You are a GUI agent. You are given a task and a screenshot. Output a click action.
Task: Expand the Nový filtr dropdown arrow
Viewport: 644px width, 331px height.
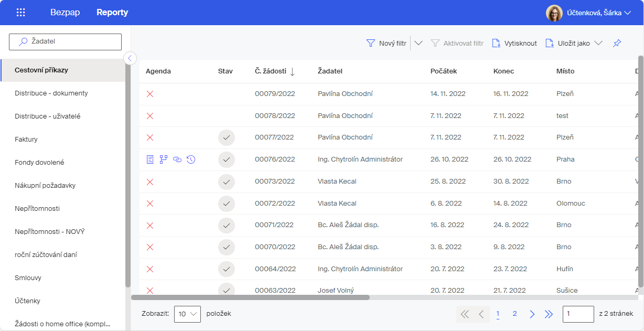[x=418, y=44]
